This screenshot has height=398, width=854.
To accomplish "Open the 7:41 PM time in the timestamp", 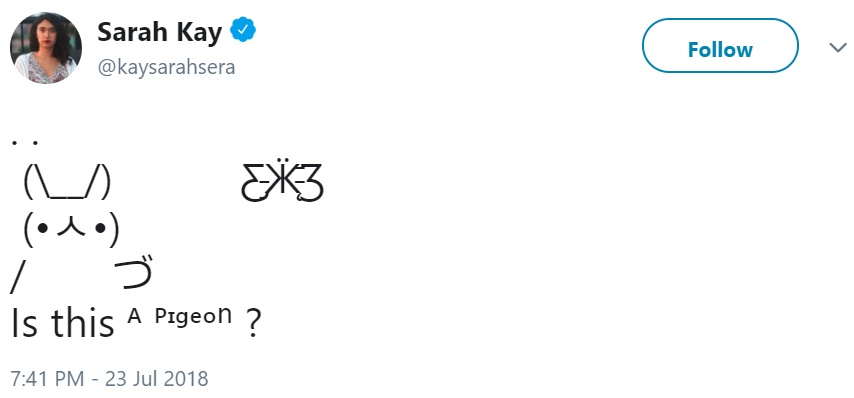I will 47,378.
